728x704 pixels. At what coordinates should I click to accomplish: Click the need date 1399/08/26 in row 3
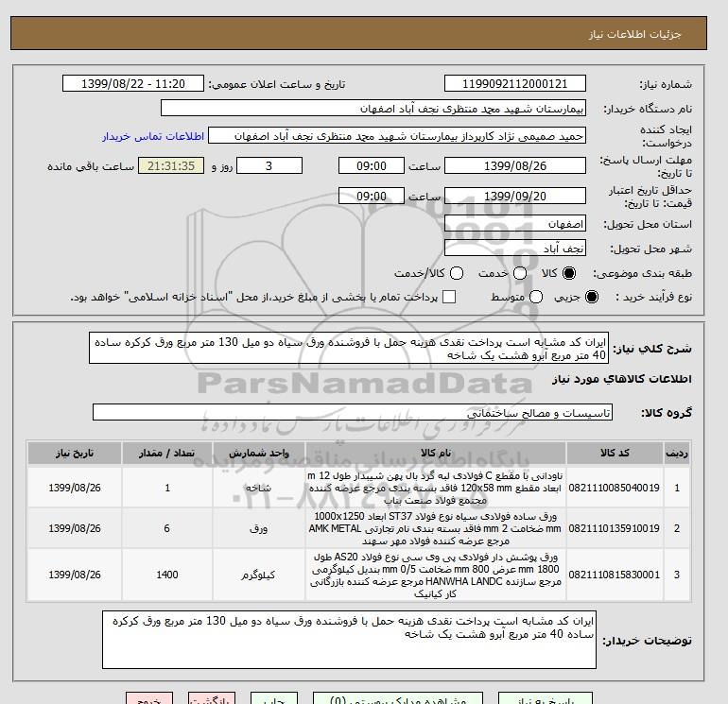click(x=75, y=575)
